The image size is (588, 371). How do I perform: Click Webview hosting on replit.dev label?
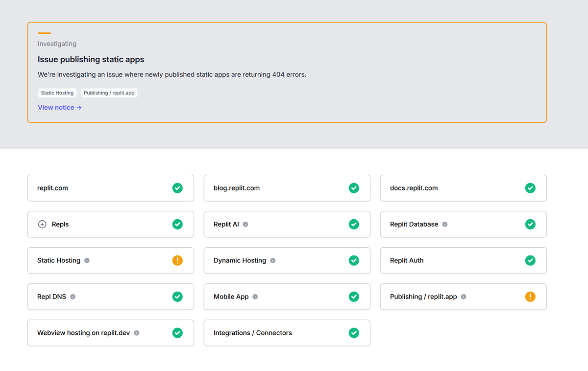point(84,333)
